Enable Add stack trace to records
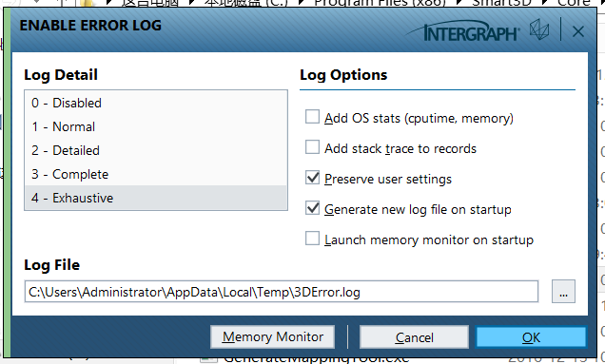 [312, 147]
